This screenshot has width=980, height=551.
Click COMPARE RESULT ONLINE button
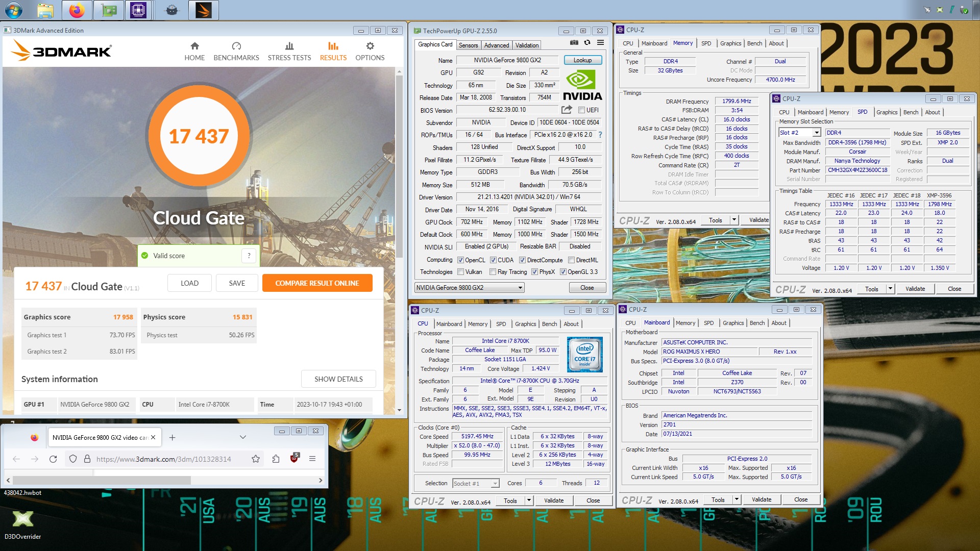click(317, 283)
